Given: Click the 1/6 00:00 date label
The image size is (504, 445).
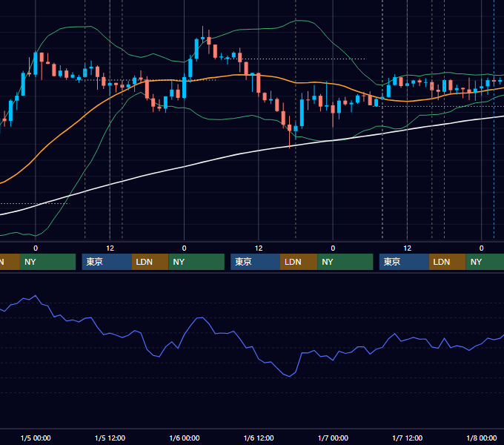Looking at the screenshot, I should pyautogui.click(x=185, y=438).
